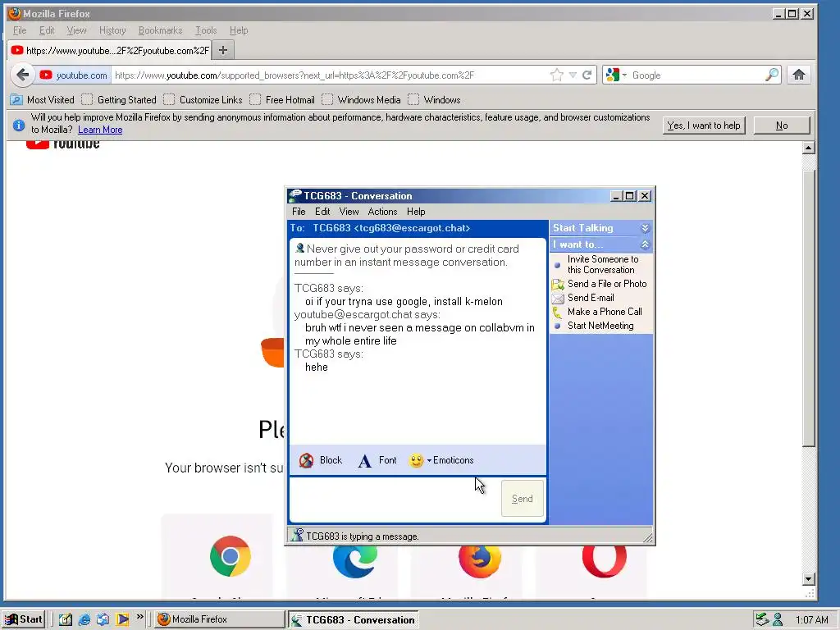Select the YouTube browser tab
Image resolution: width=840 pixels, height=630 pixels.
(x=110, y=50)
